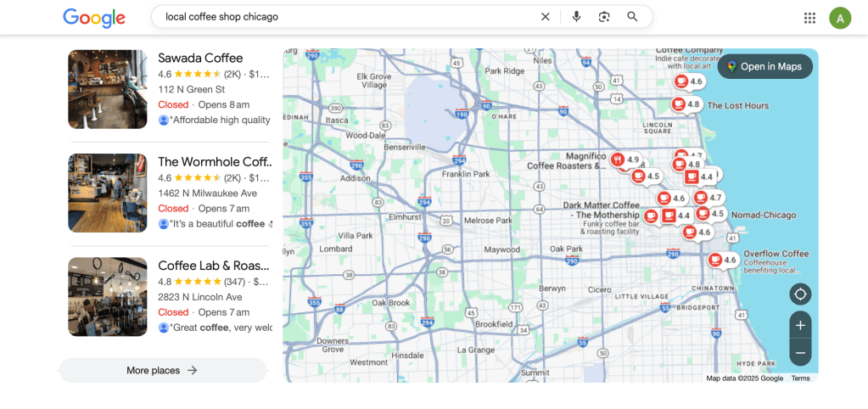The image size is (868, 409).
Task: Zoom in the map with plus button
Action: 800,326
